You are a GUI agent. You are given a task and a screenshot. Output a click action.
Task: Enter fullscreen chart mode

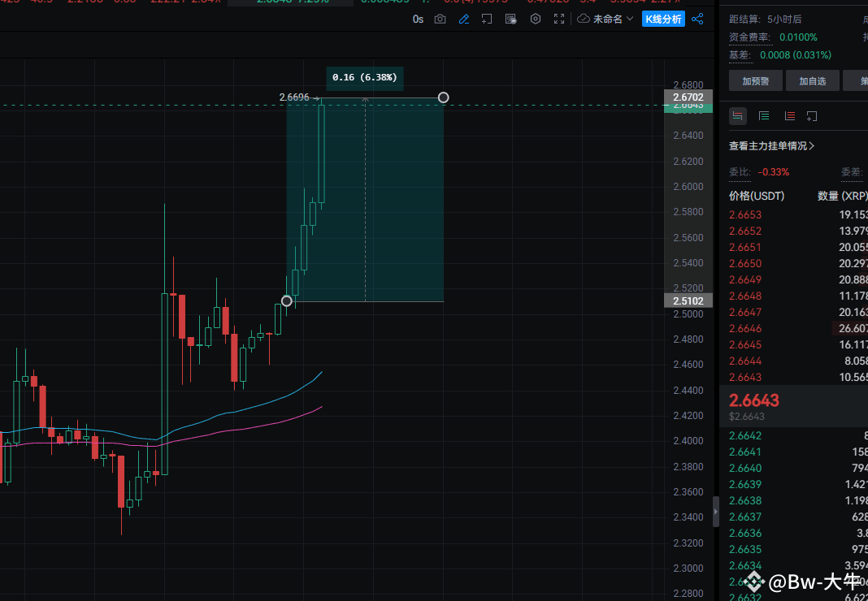558,19
